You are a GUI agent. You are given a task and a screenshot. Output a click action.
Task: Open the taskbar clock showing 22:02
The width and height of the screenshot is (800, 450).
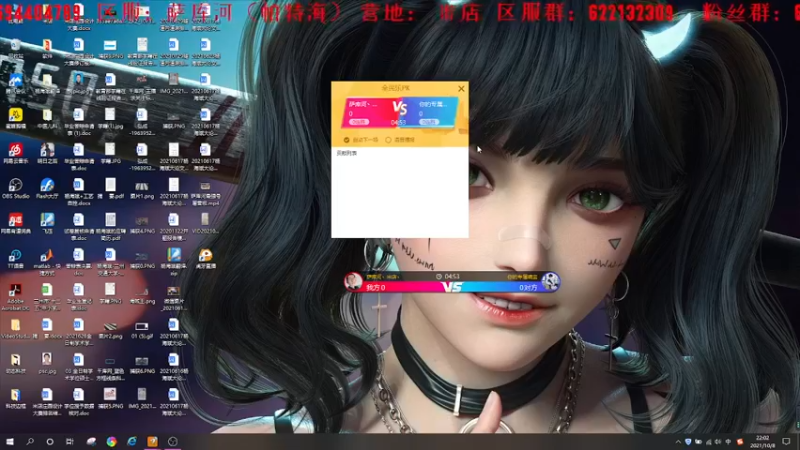[x=762, y=442]
